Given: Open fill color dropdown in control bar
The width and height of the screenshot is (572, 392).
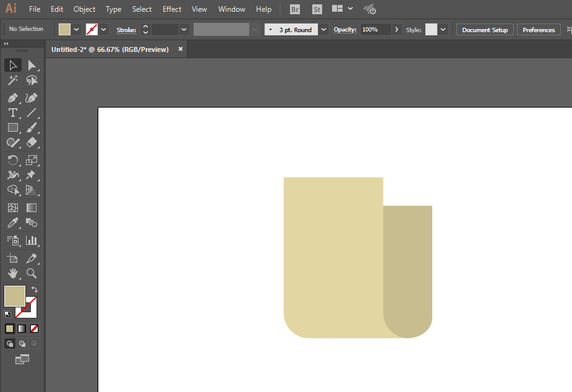Looking at the screenshot, I should pos(76,30).
